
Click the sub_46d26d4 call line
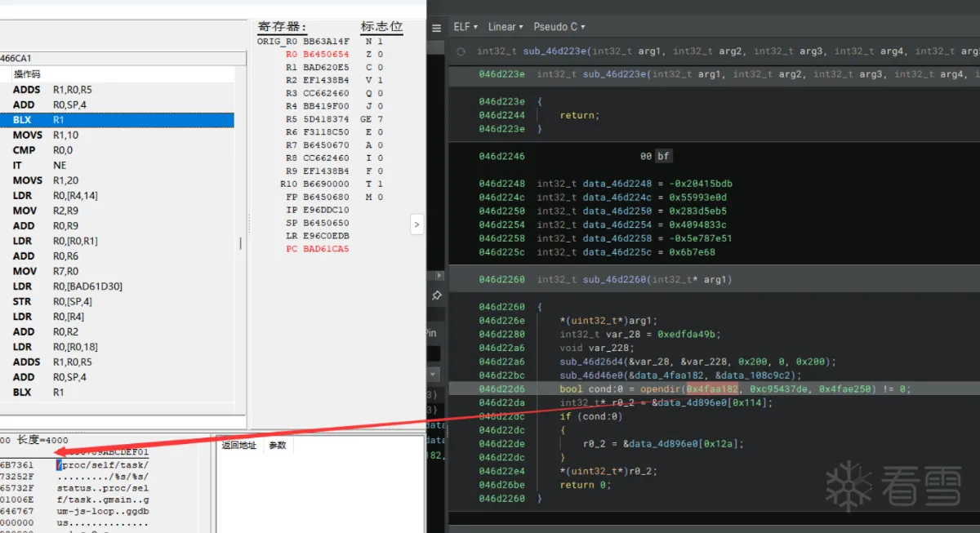[x=698, y=362]
